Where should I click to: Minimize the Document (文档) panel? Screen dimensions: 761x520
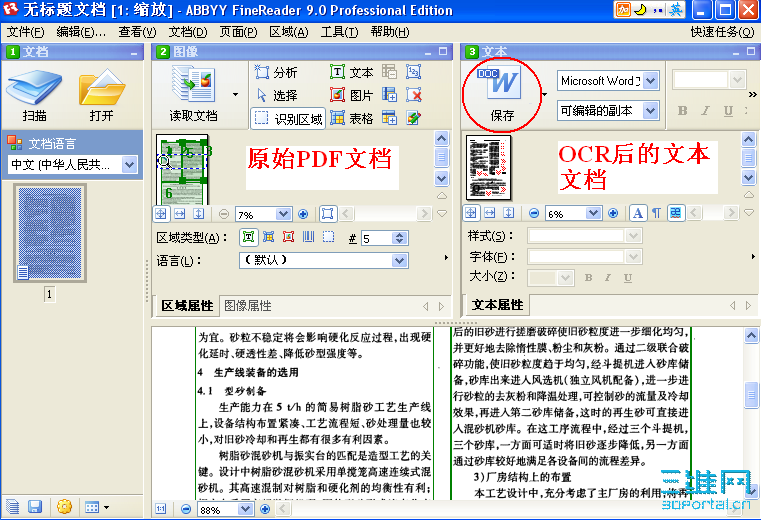pyautogui.click(x=134, y=52)
